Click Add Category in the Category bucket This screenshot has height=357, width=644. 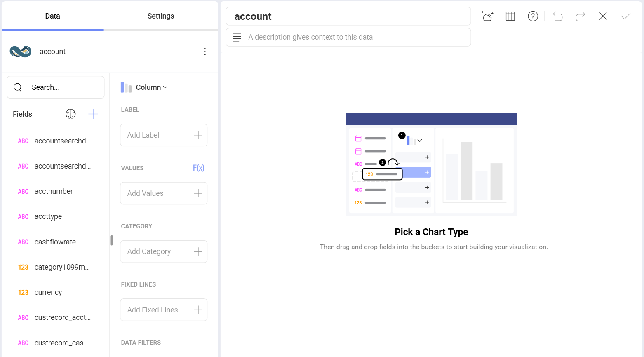[163, 251]
